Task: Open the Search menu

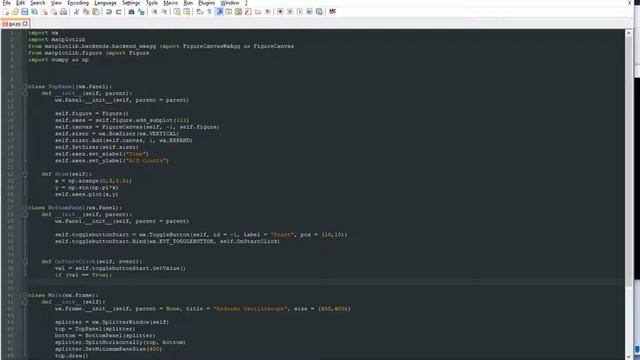Action: 38,3
